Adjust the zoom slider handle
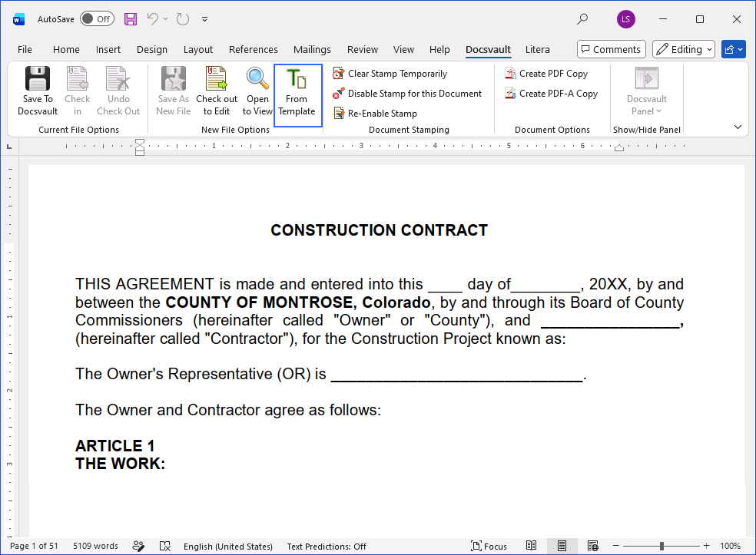756x555 pixels. coord(662,546)
